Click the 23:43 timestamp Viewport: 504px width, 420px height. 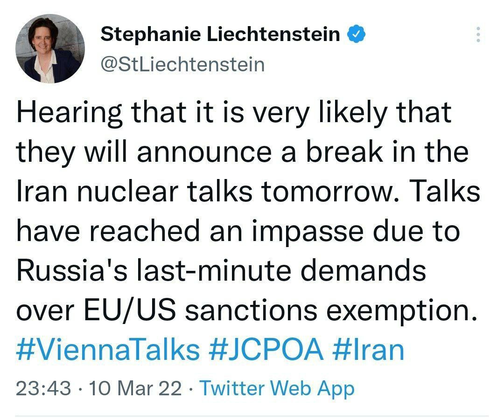click(43, 388)
